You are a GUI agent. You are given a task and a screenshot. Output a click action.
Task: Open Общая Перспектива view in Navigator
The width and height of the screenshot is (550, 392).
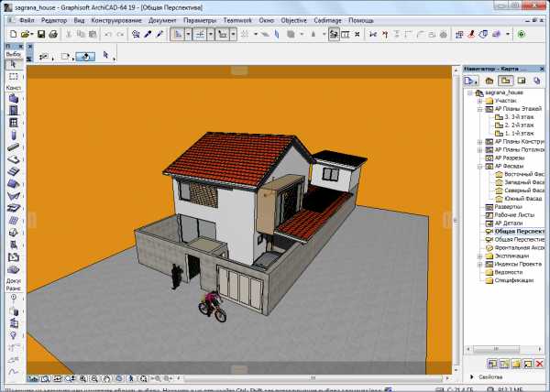click(519, 232)
